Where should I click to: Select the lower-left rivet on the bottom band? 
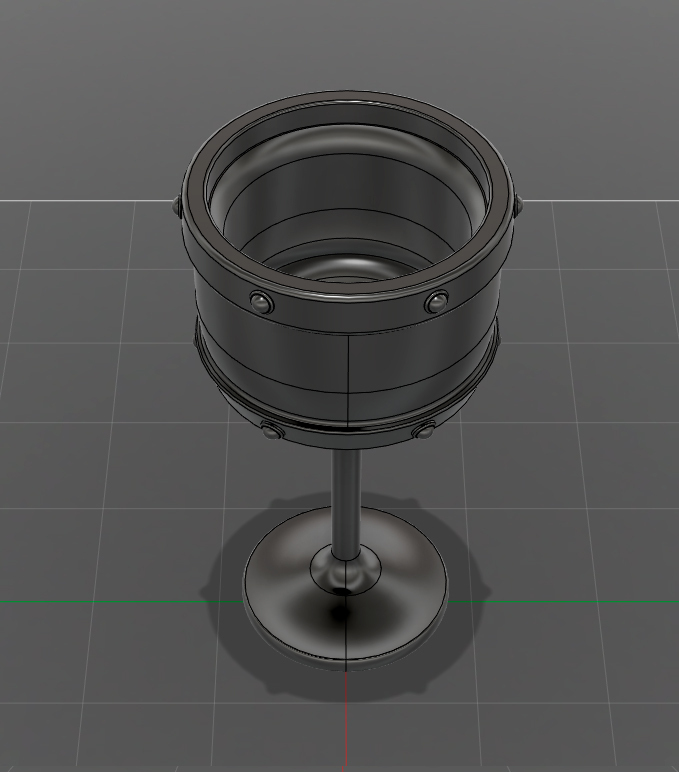(271, 431)
